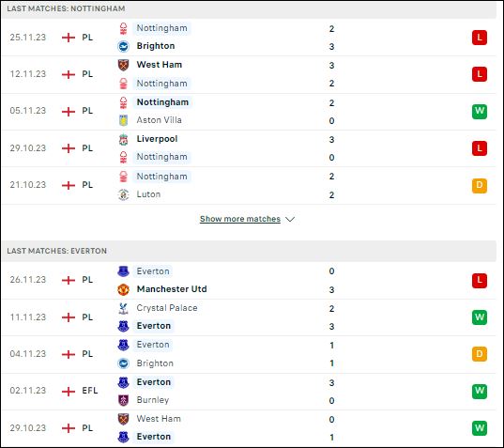This screenshot has width=504, height=448.
Task: Click the England flag beside 05.11.23
Action: (x=69, y=111)
